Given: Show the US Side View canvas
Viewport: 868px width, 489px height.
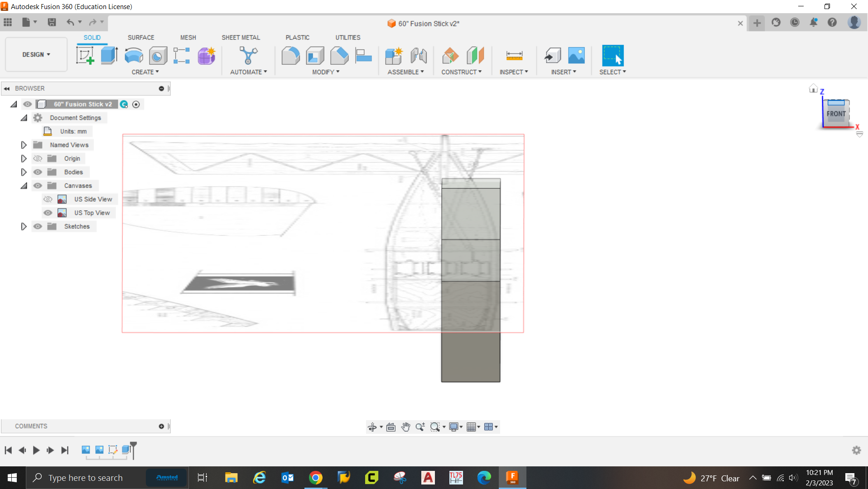Looking at the screenshot, I should click(x=48, y=199).
